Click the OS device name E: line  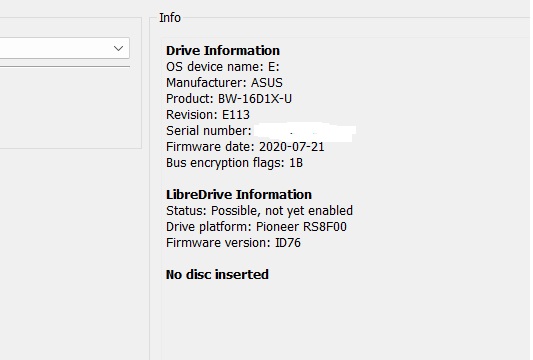(x=223, y=67)
